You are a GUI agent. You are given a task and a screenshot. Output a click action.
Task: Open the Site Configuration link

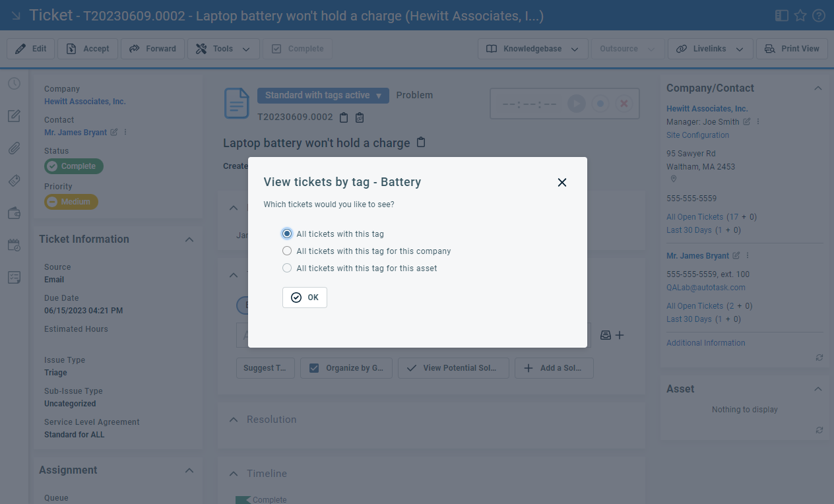pyautogui.click(x=697, y=135)
